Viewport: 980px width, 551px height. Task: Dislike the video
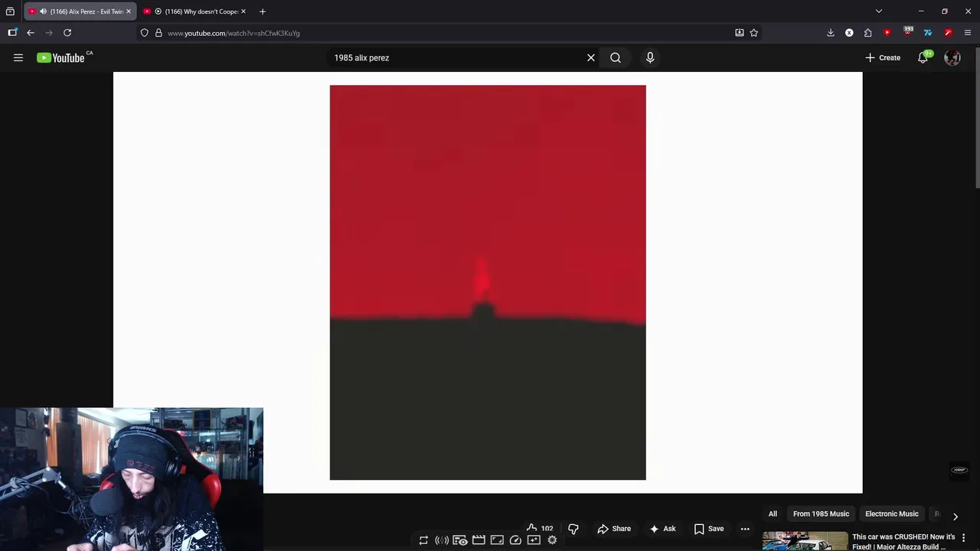pyautogui.click(x=573, y=528)
